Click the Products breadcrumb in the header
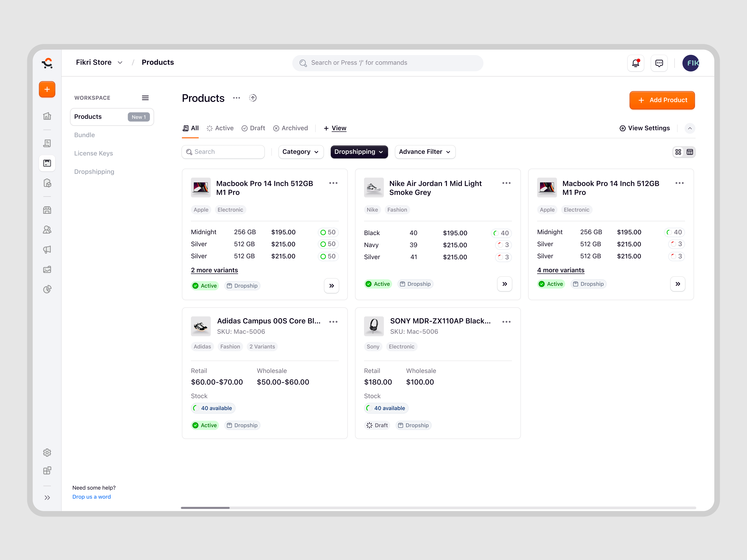 [x=158, y=62]
